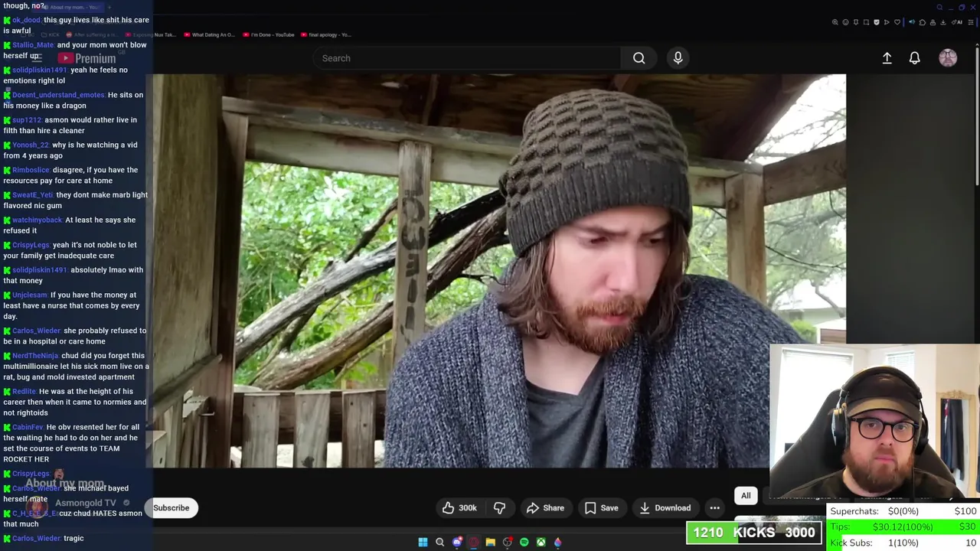
Task: Open the easy setup sliders menu icon
Action: tap(970, 22)
